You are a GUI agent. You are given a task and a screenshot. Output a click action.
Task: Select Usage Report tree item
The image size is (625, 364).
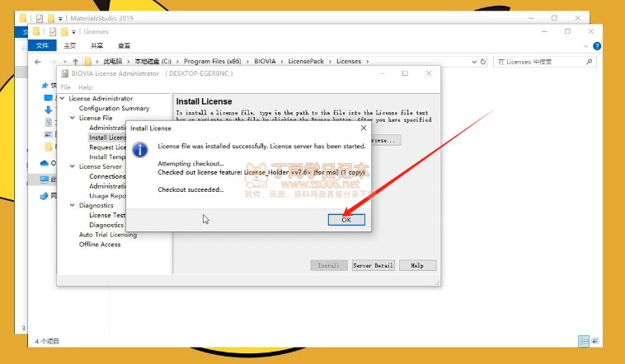(x=107, y=195)
